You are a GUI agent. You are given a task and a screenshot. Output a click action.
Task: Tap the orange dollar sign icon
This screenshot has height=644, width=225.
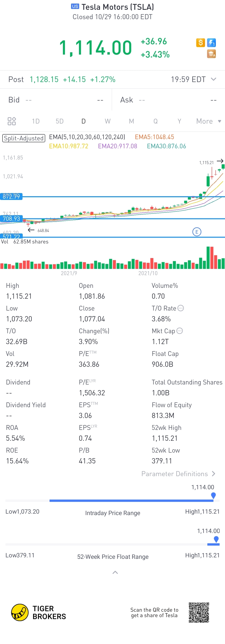coord(200,43)
